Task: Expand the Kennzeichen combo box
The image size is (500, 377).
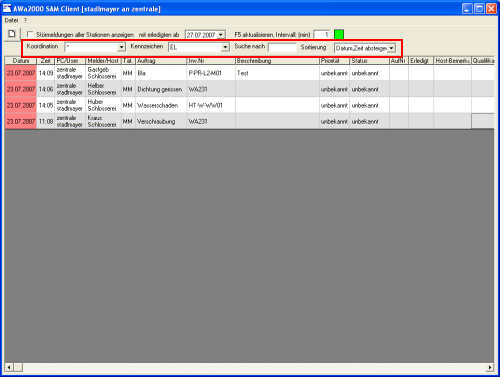Action: pyautogui.click(x=225, y=47)
